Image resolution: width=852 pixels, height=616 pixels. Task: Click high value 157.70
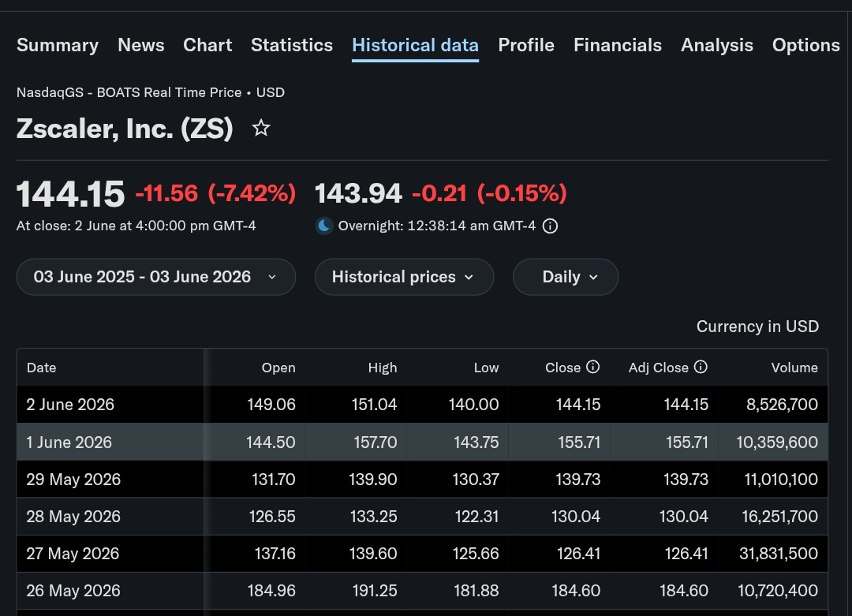click(376, 442)
